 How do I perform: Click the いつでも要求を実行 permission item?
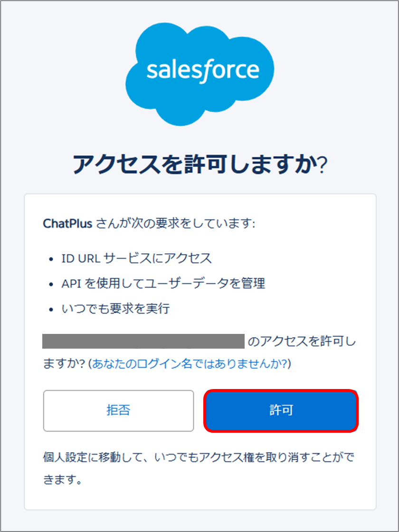pos(115,309)
